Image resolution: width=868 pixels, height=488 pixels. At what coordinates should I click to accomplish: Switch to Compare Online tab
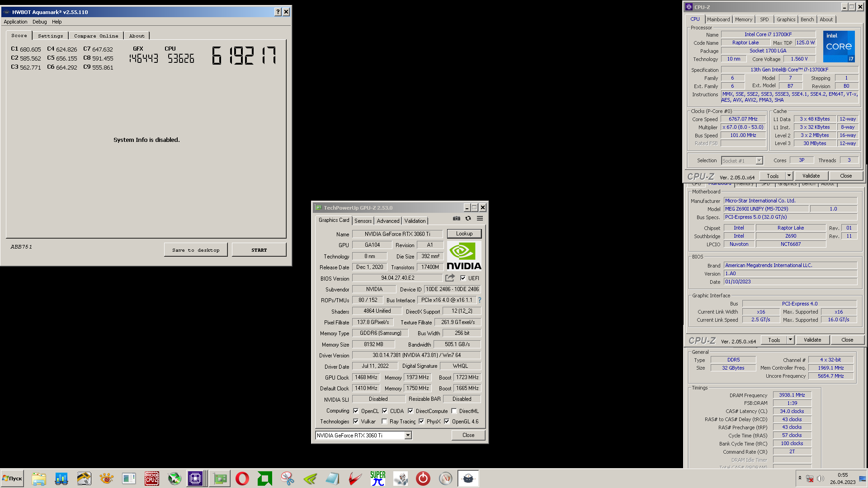[96, 36]
